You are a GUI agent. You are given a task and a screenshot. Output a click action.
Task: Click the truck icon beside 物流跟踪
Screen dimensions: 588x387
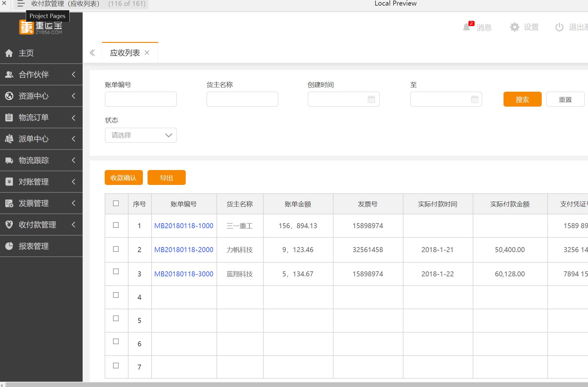(x=9, y=160)
